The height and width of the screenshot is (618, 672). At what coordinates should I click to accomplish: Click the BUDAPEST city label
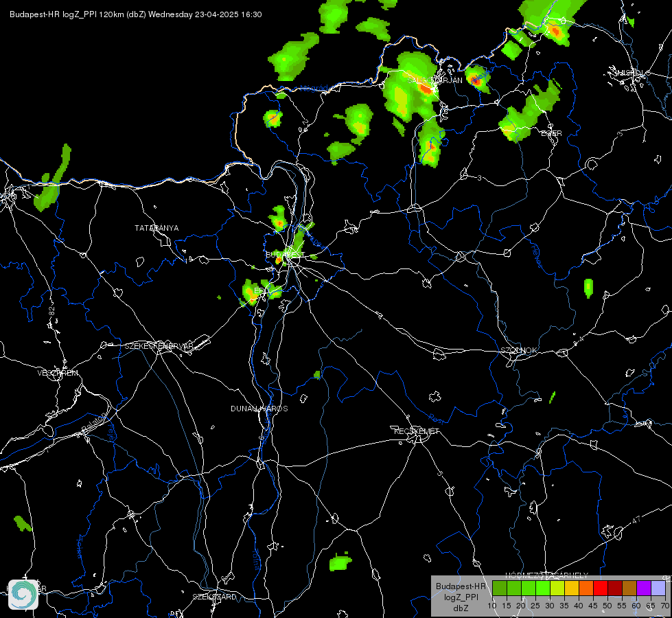coord(285,255)
